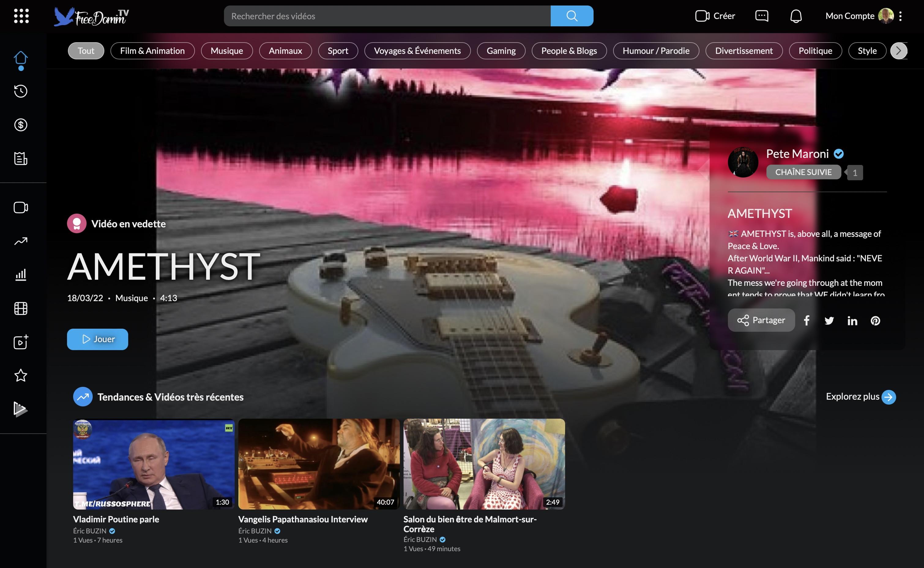Viewport: 924px width, 568px height.
Task: Select the Musique category tab
Action: tap(226, 51)
